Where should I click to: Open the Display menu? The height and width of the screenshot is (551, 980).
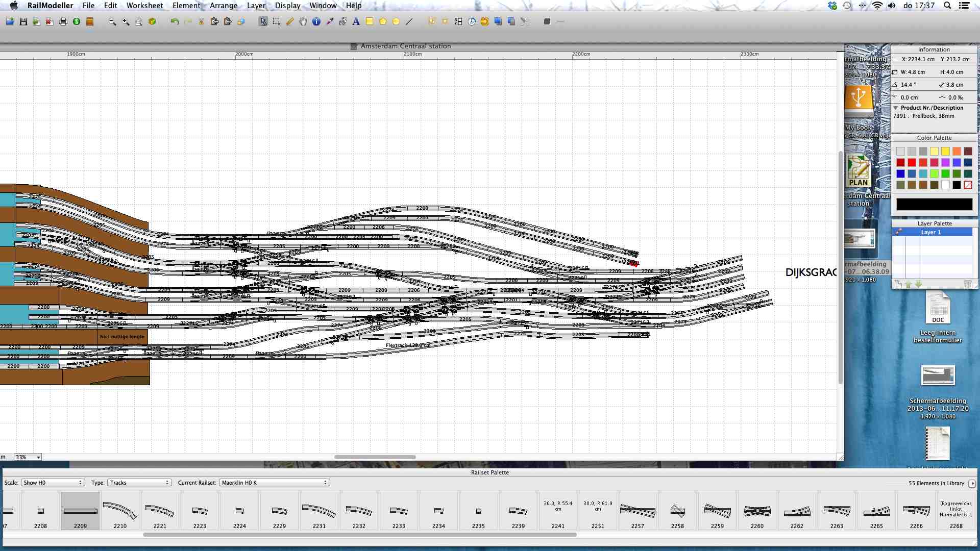(x=287, y=5)
